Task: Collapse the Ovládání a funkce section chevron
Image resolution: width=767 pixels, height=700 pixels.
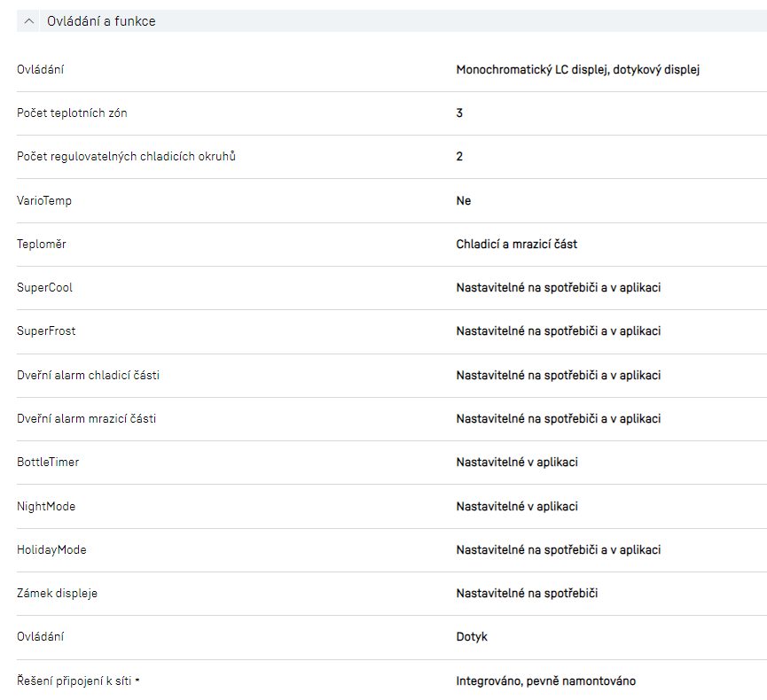Action: point(29,21)
